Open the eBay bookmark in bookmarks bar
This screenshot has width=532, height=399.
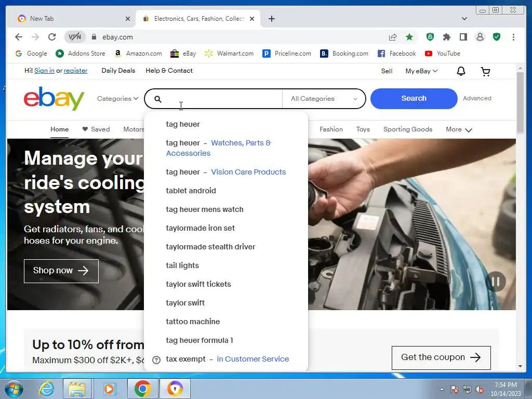[x=183, y=54]
